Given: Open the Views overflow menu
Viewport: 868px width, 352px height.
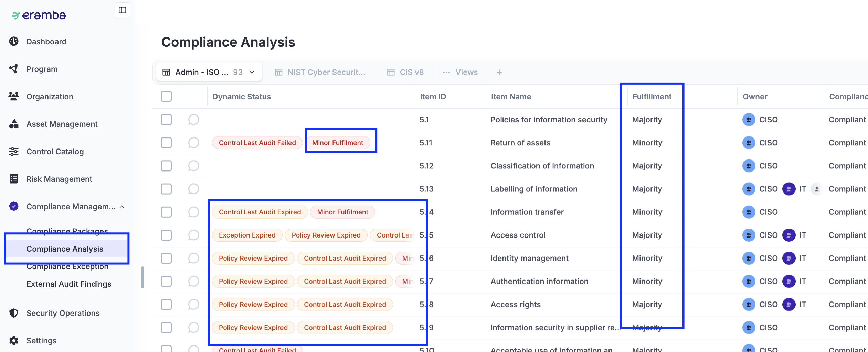Looking at the screenshot, I should [x=461, y=72].
